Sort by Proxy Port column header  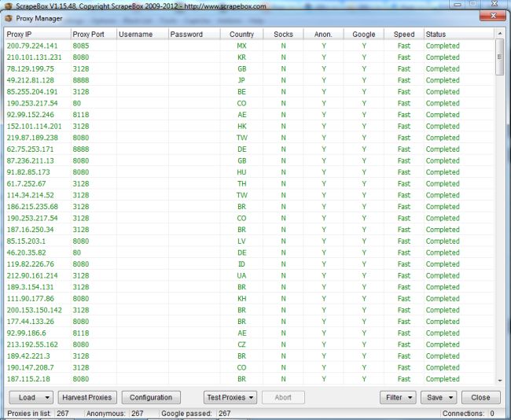[94, 35]
